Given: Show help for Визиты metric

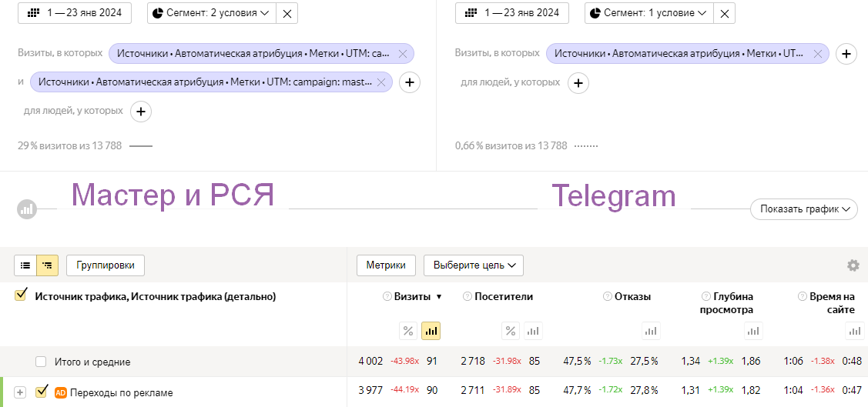Looking at the screenshot, I should [387, 297].
